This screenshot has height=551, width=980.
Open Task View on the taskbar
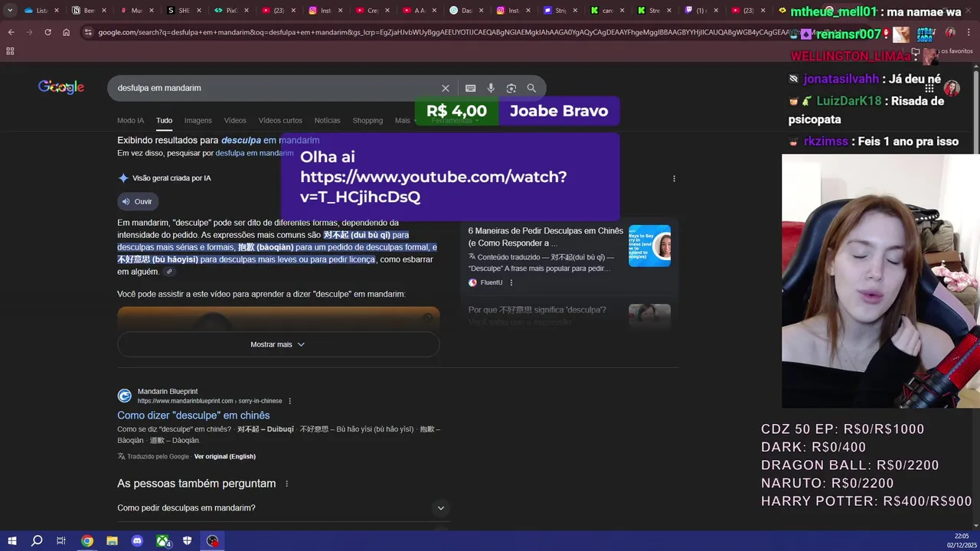pos(61,541)
